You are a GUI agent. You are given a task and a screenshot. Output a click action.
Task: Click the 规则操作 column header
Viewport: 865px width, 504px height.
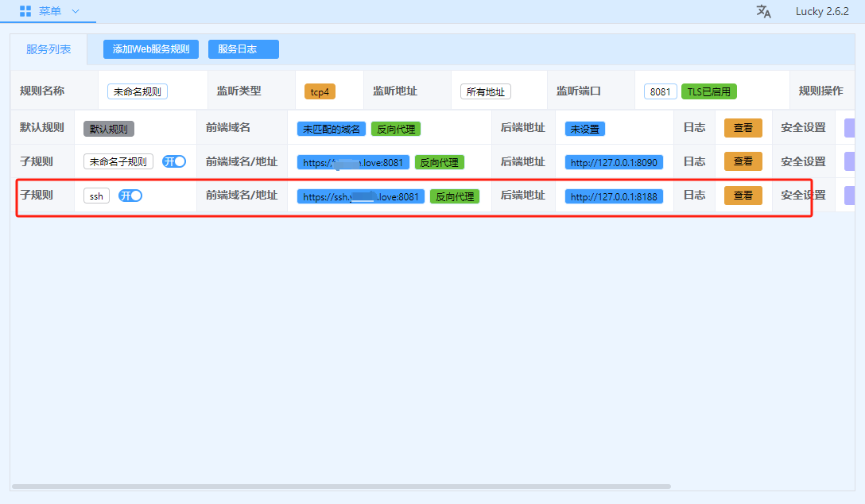pyautogui.click(x=820, y=91)
